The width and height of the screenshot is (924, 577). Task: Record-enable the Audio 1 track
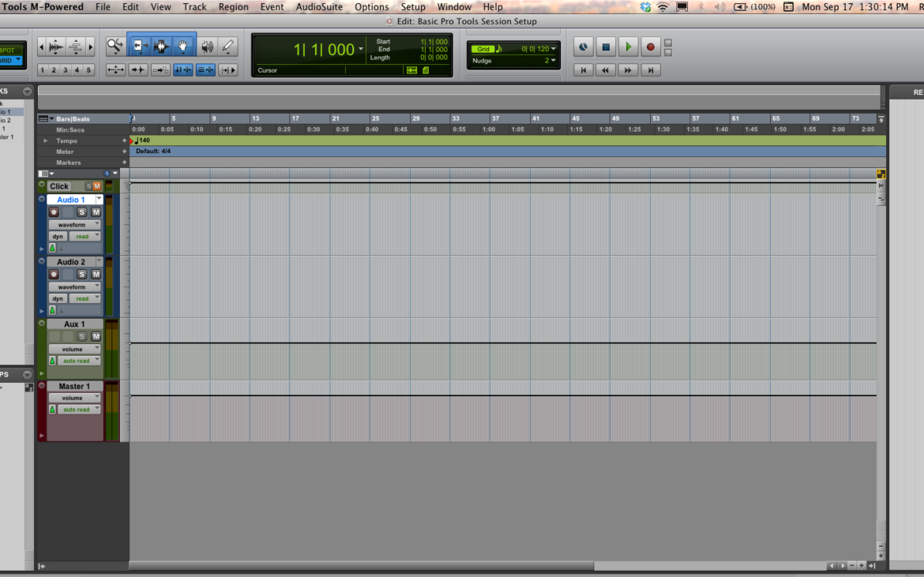coord(53,212)
